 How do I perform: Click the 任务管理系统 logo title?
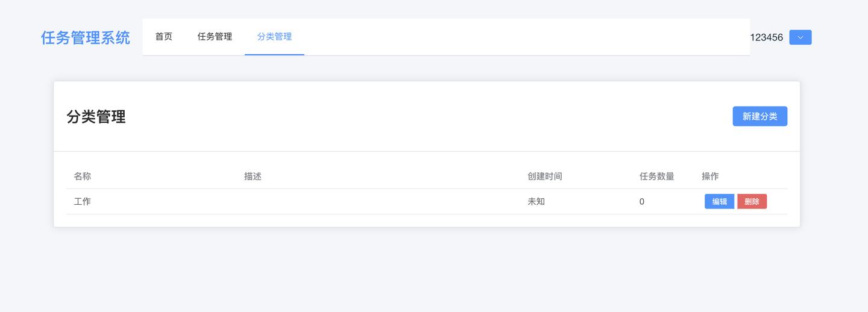pos(86,37)
